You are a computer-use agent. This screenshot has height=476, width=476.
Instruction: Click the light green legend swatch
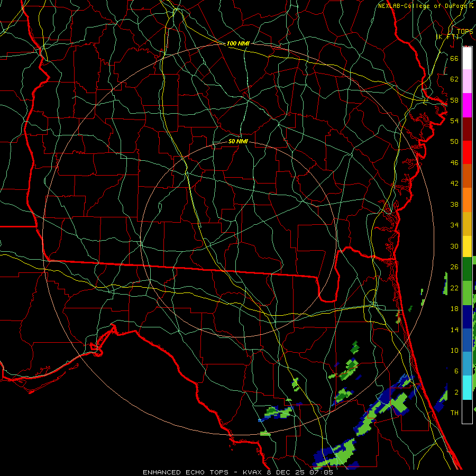pos(467,293)
